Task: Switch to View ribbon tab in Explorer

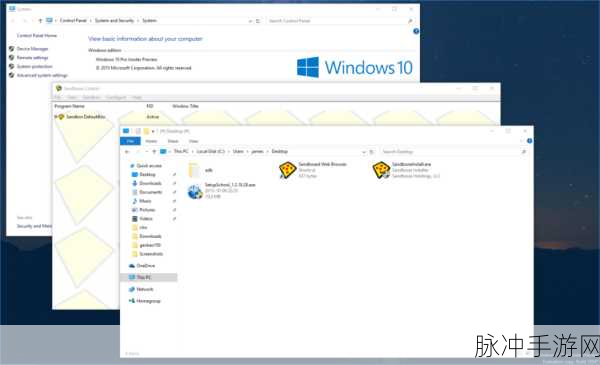Action: (194, 141)
